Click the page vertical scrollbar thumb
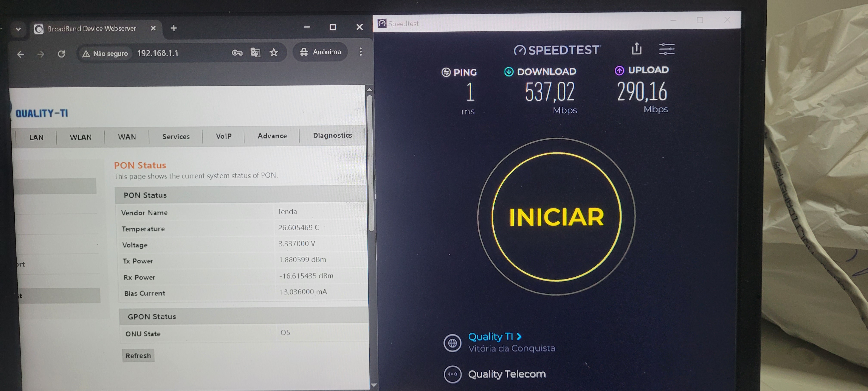Screen dimensions: 868x391 [370, 163]
